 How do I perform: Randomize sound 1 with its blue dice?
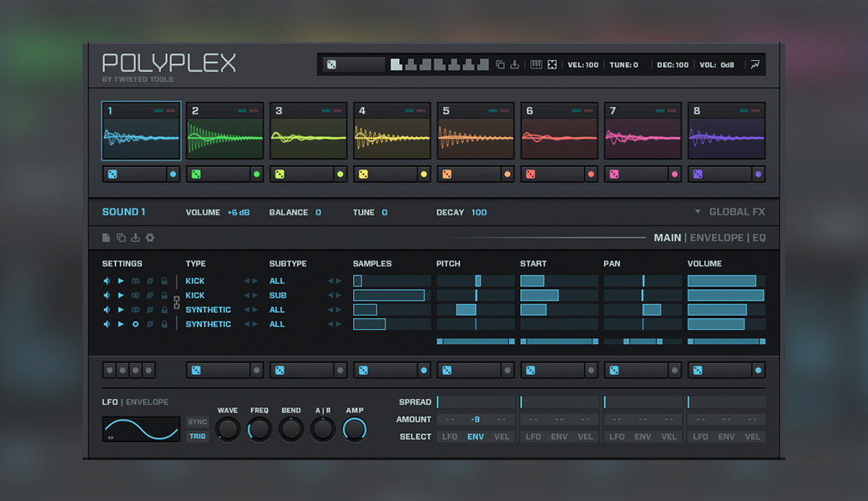tap(113, 175)
